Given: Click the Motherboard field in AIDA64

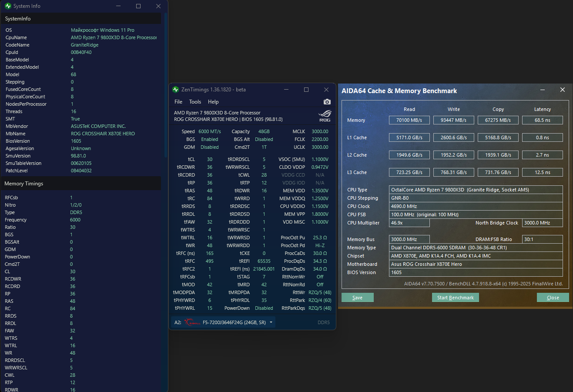Looking at the screenshot, I should 476,264.
